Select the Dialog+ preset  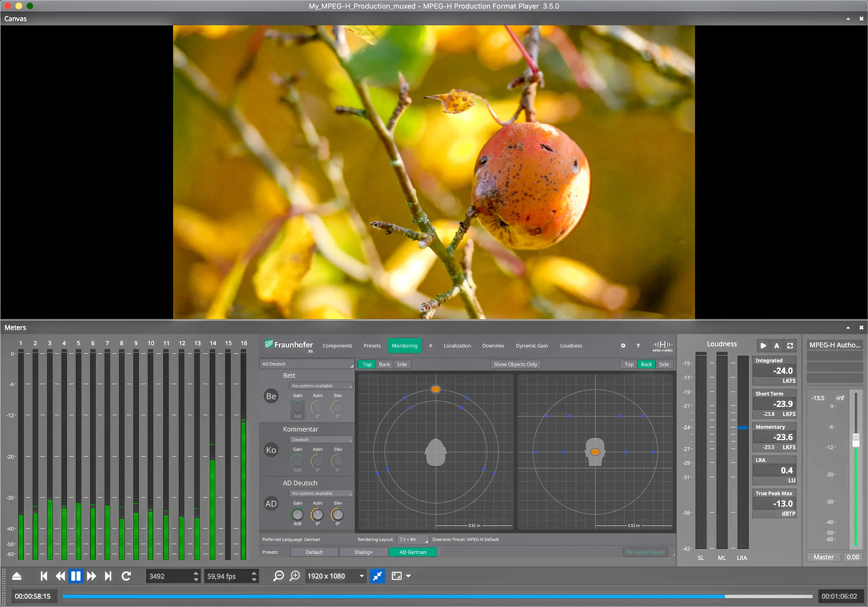tap(363, 552)
